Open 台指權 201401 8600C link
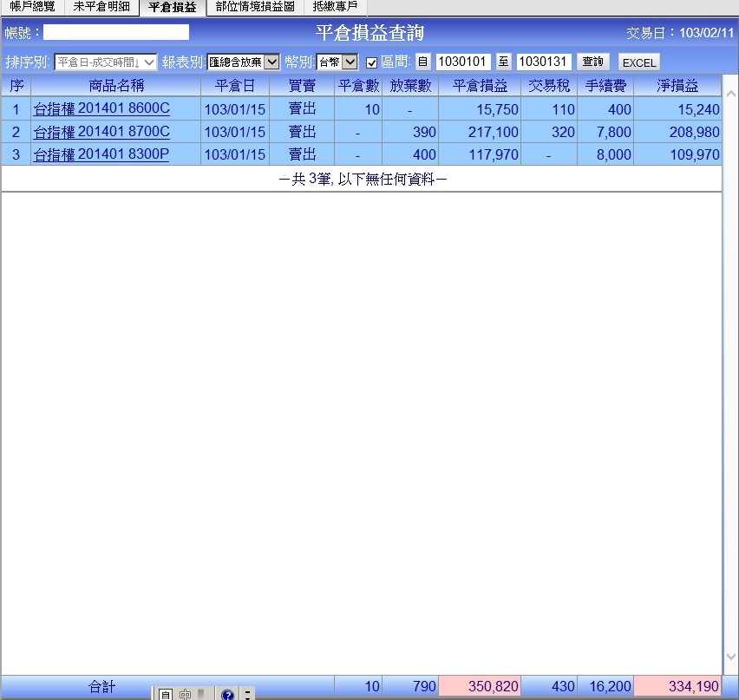 point(101,108)
